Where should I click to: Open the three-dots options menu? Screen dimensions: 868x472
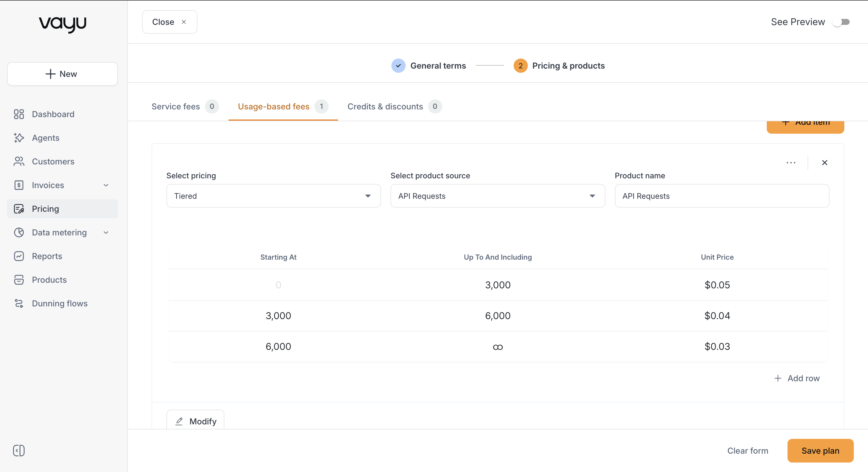click(791, 163)
